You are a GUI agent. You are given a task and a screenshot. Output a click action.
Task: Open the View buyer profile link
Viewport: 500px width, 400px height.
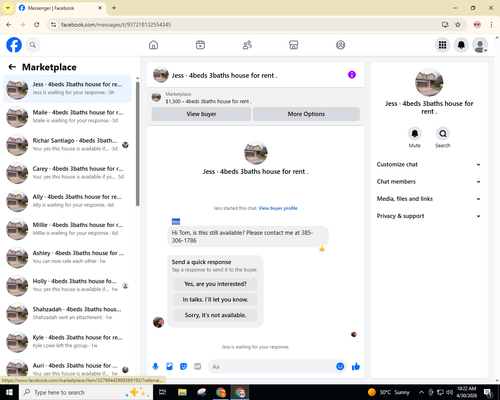tap(278, 208)
